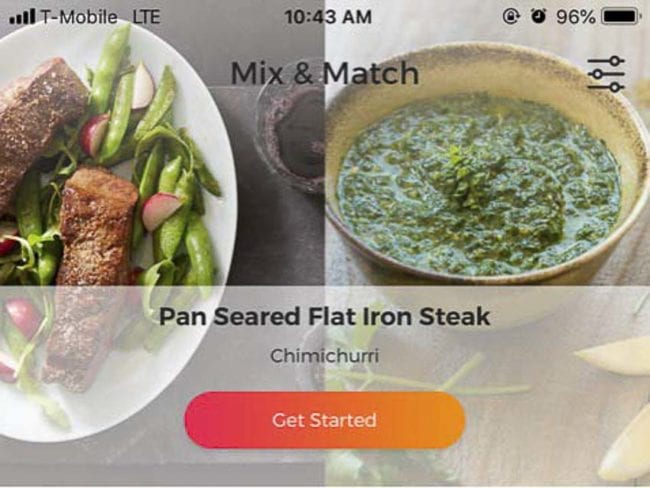Tap the Mix & Match header title
This screenshot has width=650, height=488.
[325, 73]
